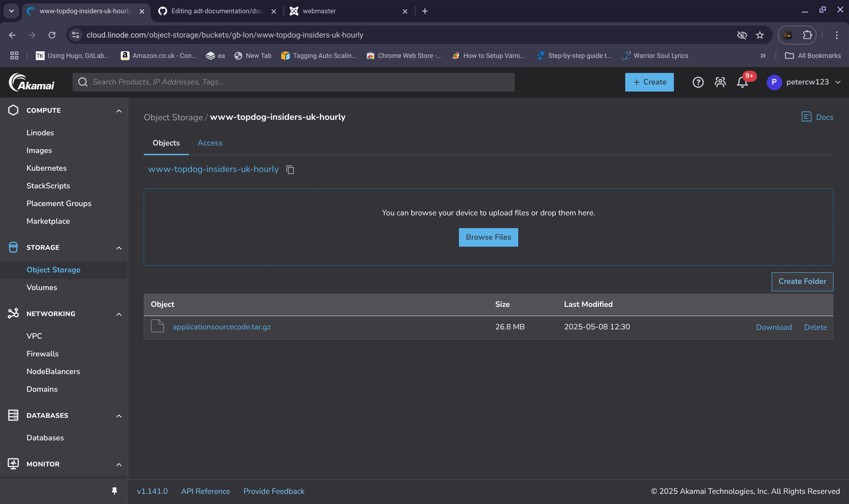This screenshot has width=849, height=504.
Task: Collapse the STORAGE sidebar section
Action: click(x=119, y=248)
